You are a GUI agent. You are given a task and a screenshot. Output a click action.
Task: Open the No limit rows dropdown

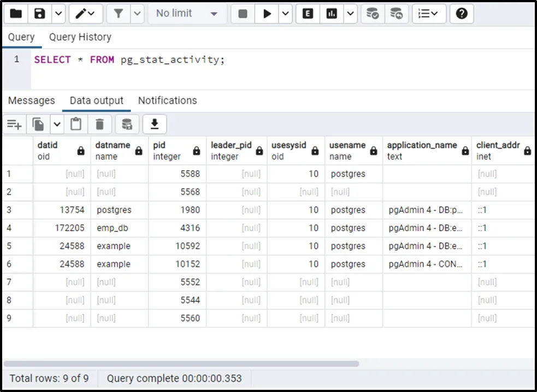click(187, 14)
